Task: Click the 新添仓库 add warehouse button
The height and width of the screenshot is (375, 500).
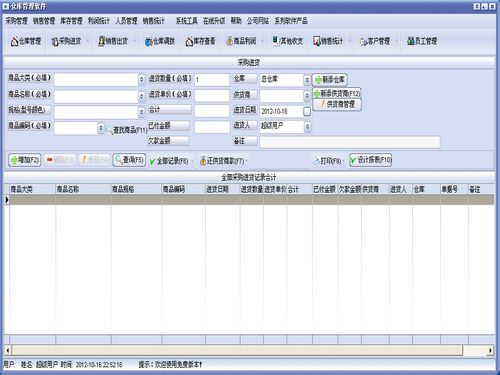Action: [x=330, y=80]
